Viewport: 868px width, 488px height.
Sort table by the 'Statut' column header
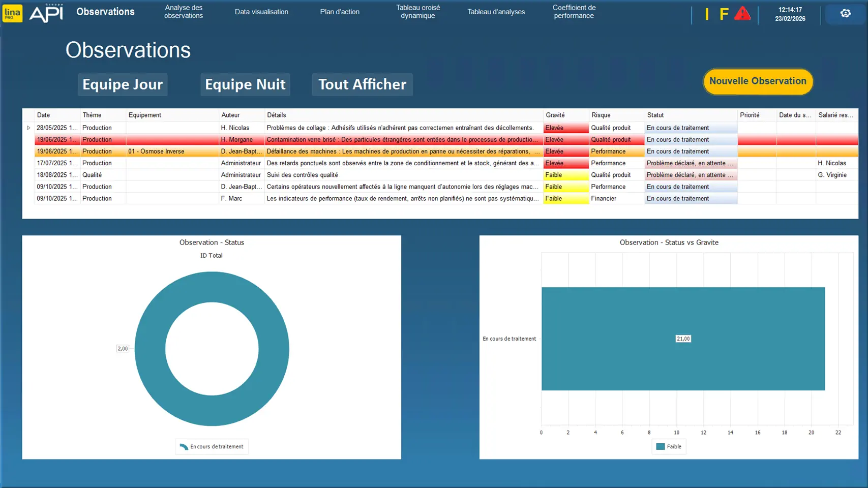[x=655, y=115]
